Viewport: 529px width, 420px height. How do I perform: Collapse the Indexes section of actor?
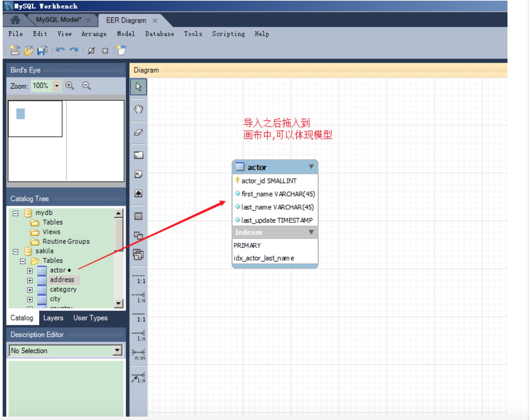pos(311,232)
